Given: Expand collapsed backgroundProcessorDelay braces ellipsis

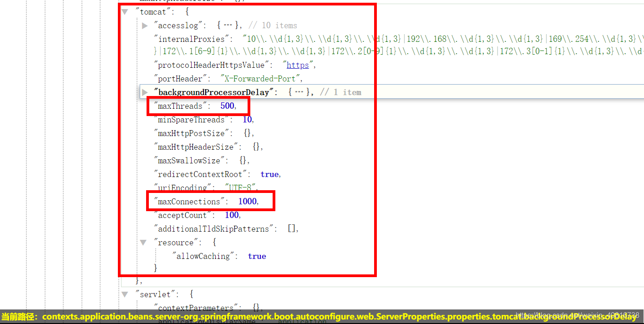Looking at the screenshot, I should tap(299, 92).
